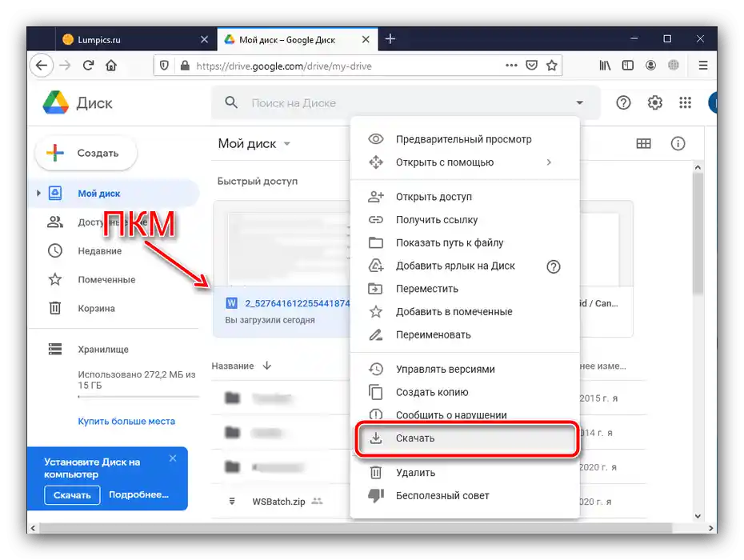Open Подробнее link in blue banner
Image resolution: width=744 pixels, height=560 pixels.
click(x=138, y=494)
